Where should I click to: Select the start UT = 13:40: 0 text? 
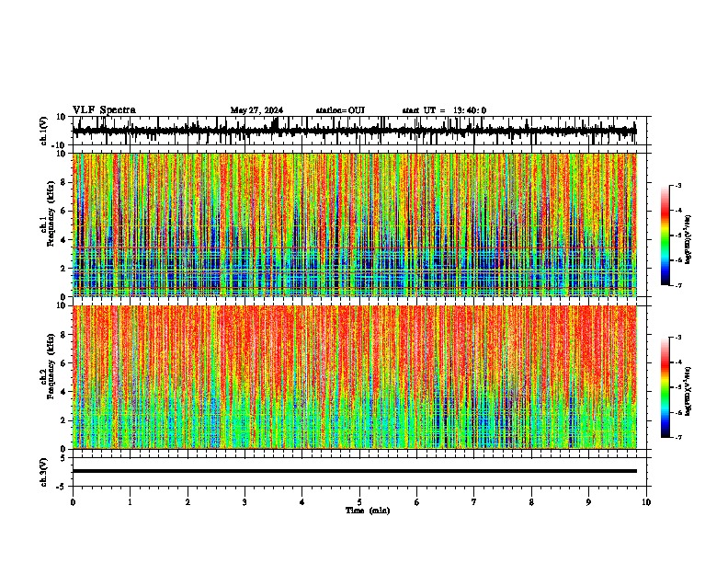(x=444, y=110)
